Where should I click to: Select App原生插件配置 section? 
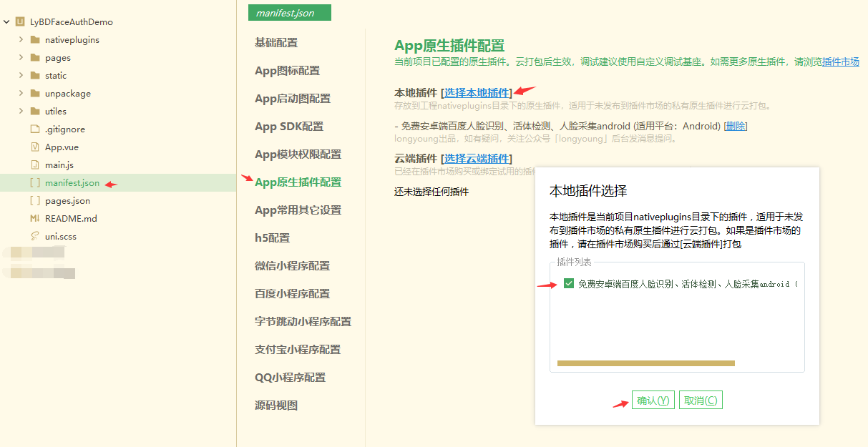coord(298,182)
